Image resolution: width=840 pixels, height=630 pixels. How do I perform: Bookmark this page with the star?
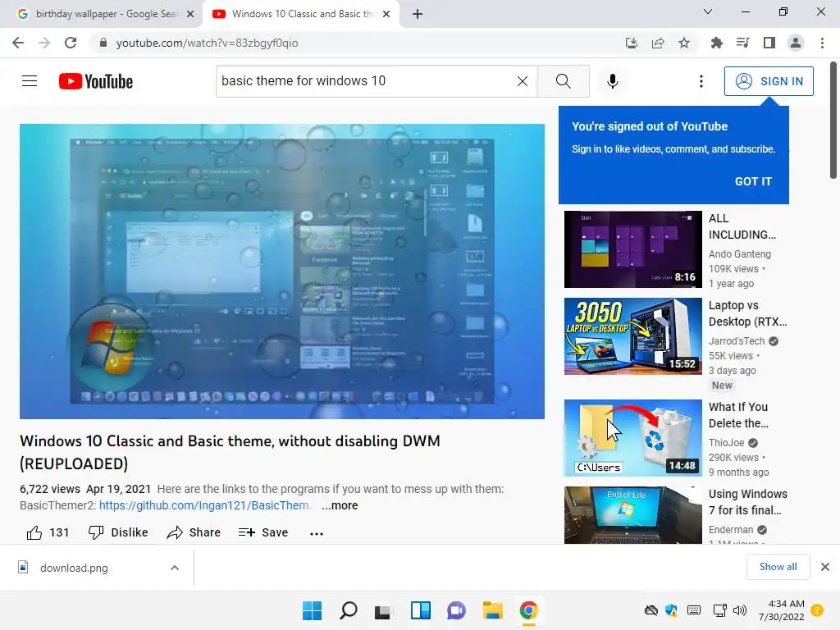(684, 43)
